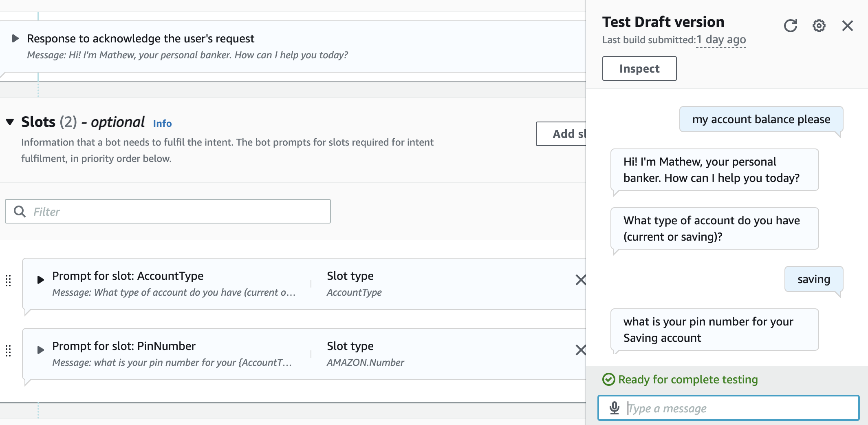Click the 1 day ago build timestamp

coord(721,40)
